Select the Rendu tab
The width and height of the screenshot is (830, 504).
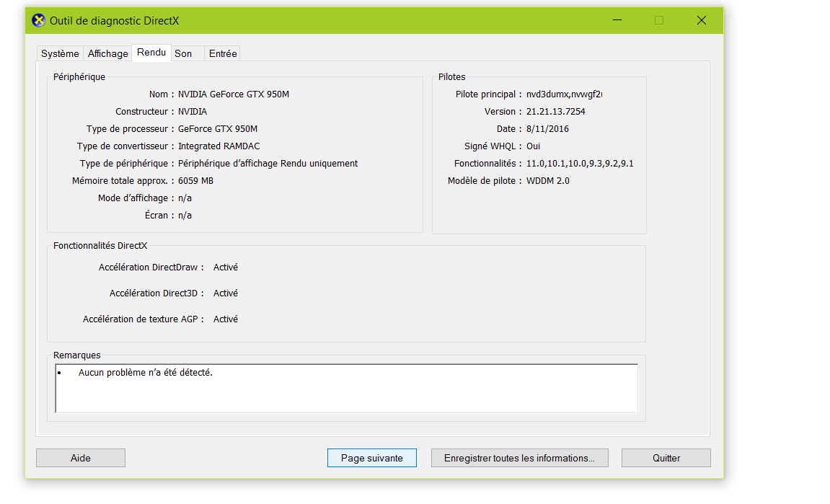[151, 53]
